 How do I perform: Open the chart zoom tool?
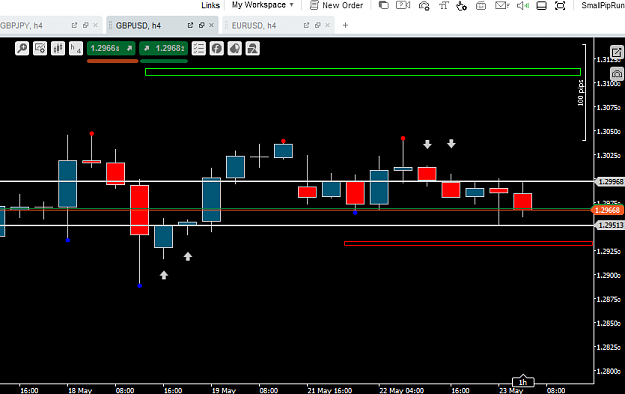click(22, 48)
